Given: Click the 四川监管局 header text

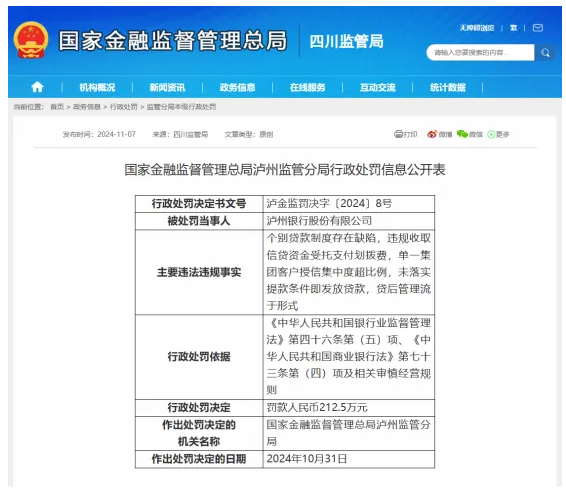Looking at the screenshot, I should click(x=346, y=42).
